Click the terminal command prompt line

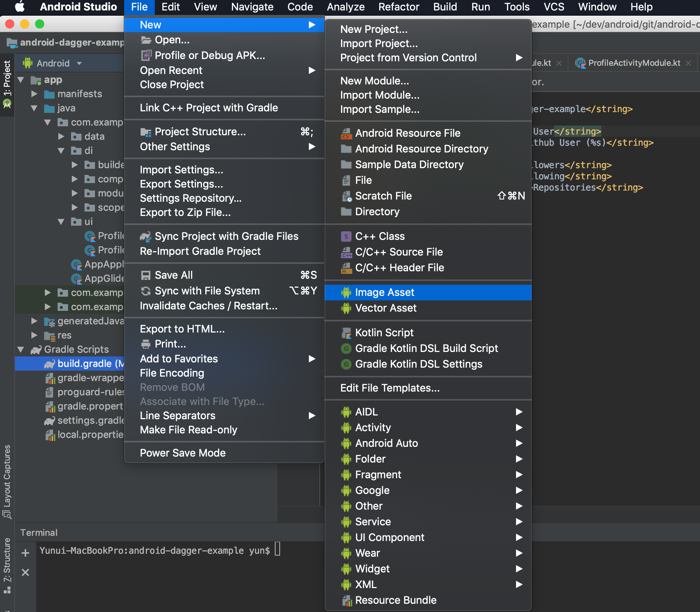point(160,550)
